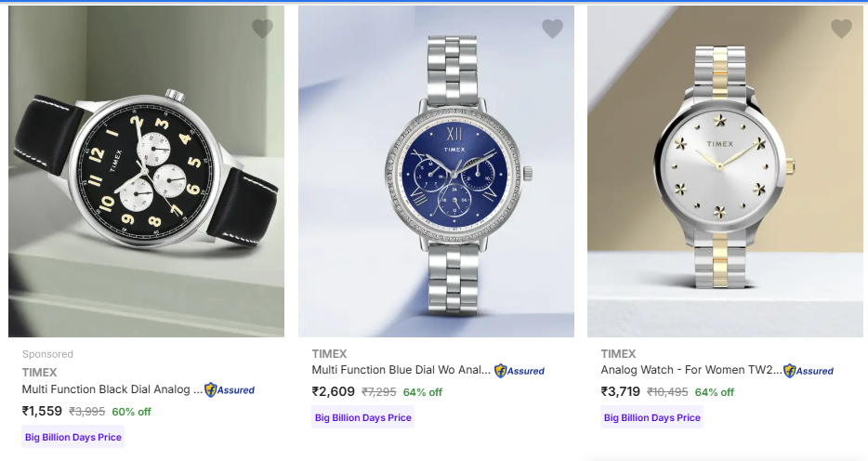Open silver gold women's watch image

tap(726, 171)
